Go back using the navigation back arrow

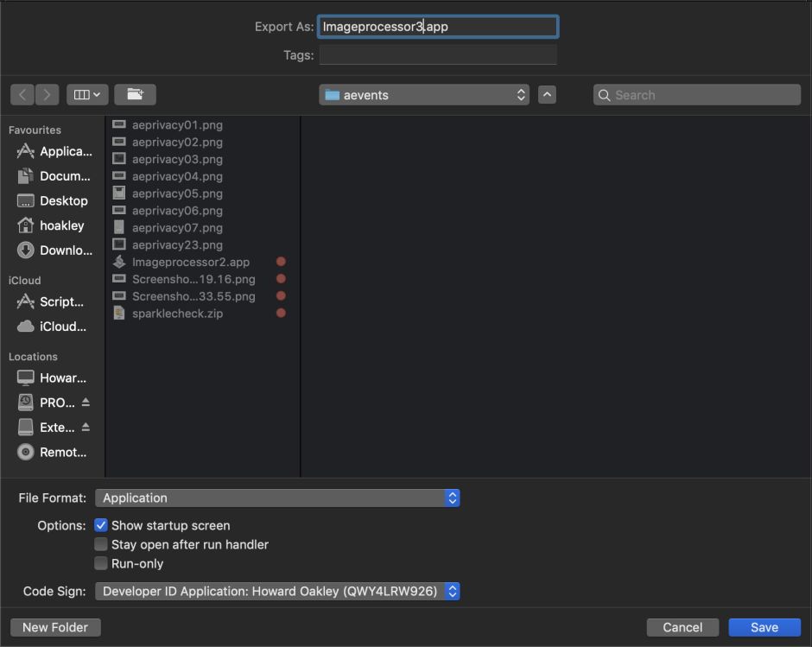22,94
